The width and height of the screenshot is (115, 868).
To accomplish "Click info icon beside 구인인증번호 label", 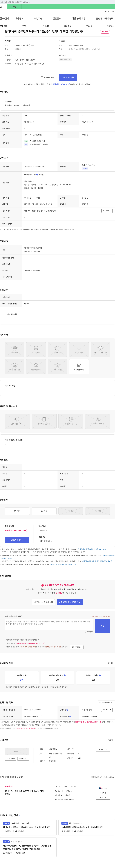I will (70, 716).
